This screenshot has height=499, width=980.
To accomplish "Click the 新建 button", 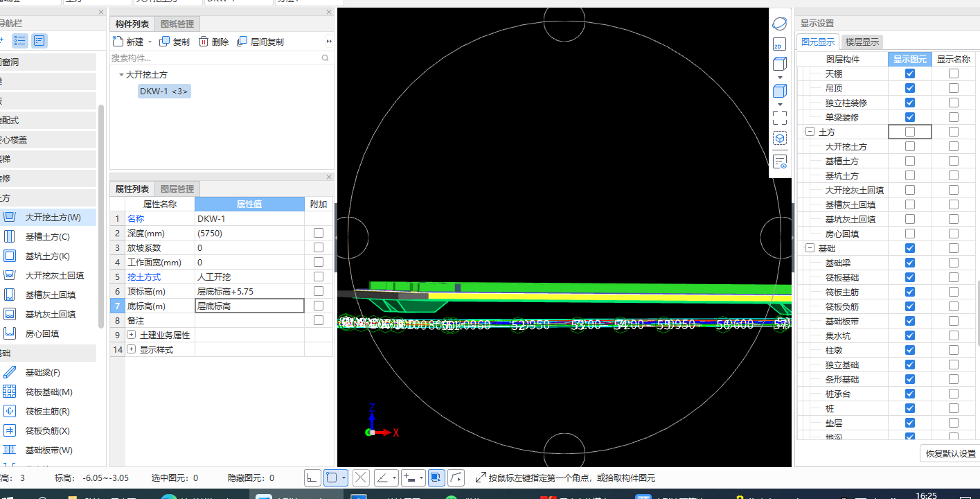I will tap(129, 42).
